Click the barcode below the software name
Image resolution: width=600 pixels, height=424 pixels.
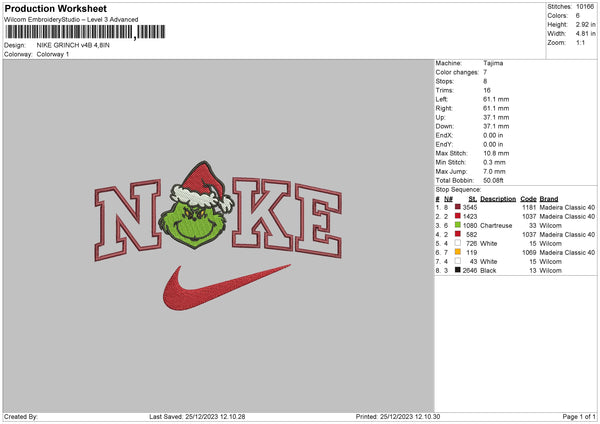pos(85,32)
